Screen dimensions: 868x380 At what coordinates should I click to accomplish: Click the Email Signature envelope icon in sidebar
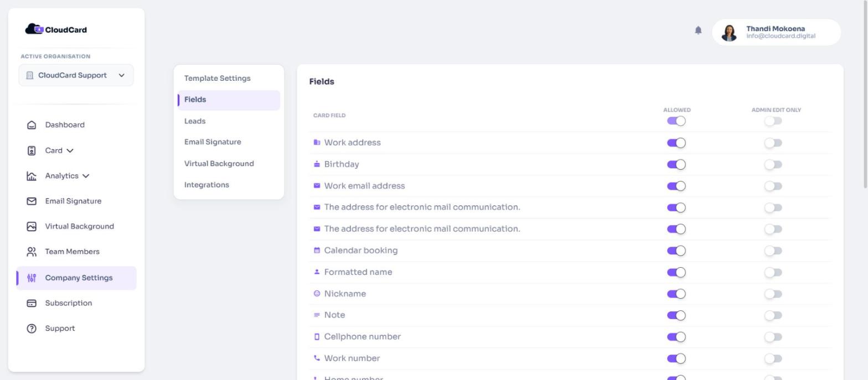click(32, 201)
